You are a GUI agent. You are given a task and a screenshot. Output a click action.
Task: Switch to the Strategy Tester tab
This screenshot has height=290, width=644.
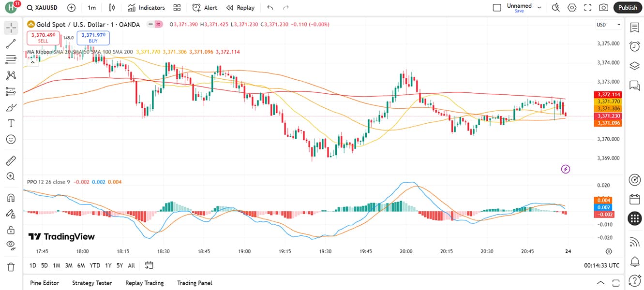click(92, 283)
